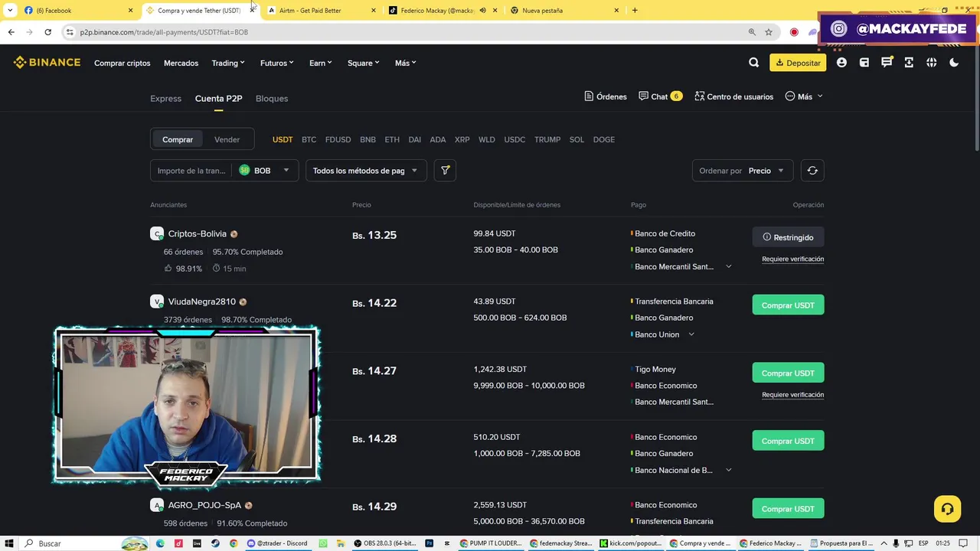Image resolution: width=980 pixels, height=551 pixels.
Task: Click the filter funnel icon
Action: coord(445,171)
